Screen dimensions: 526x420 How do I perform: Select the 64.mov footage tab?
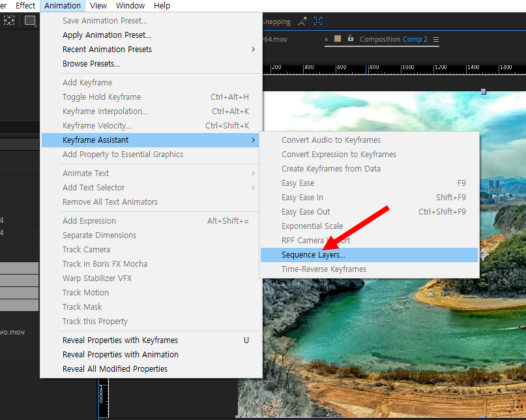point(276,39)
